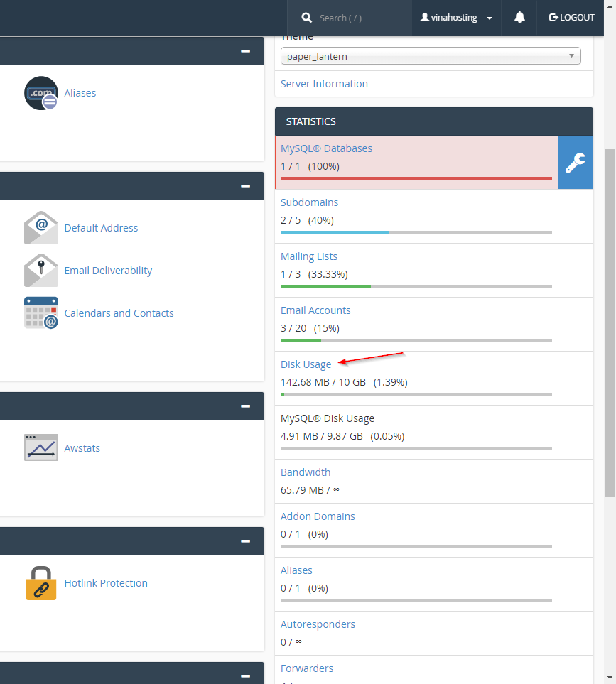Viewport: 616px width, 684px height.
Task: Open the Disk Usage statistics link
Action: pos(306,364)
